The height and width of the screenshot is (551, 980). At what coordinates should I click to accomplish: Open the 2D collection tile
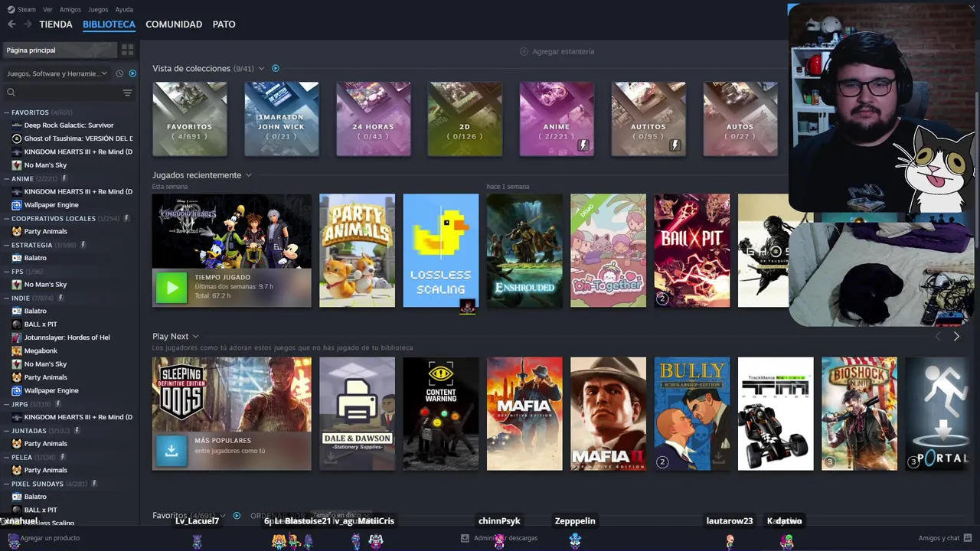[x=465, y=119]
